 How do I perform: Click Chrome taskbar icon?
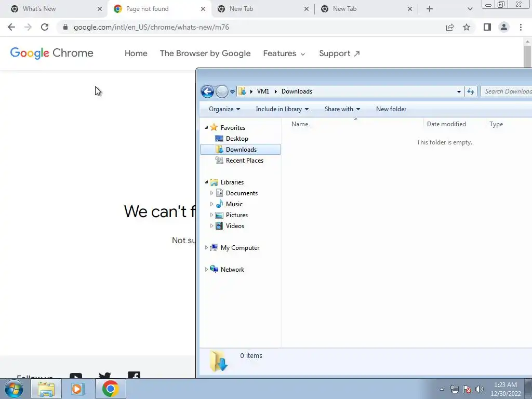[111, 389]
